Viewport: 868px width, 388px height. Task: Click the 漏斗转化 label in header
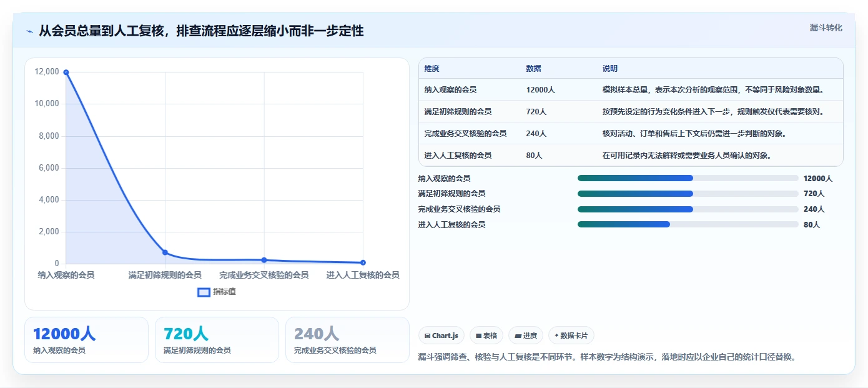pos(826,27)
